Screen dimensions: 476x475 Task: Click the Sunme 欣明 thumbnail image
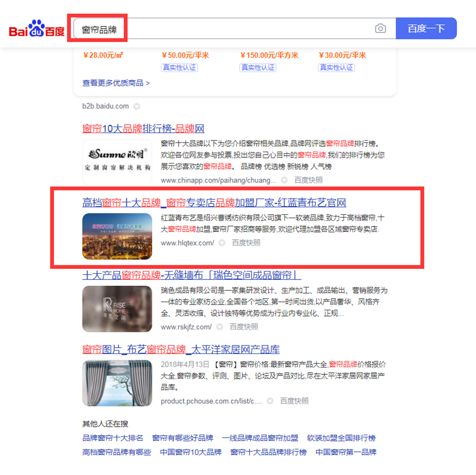click(117, 162)
